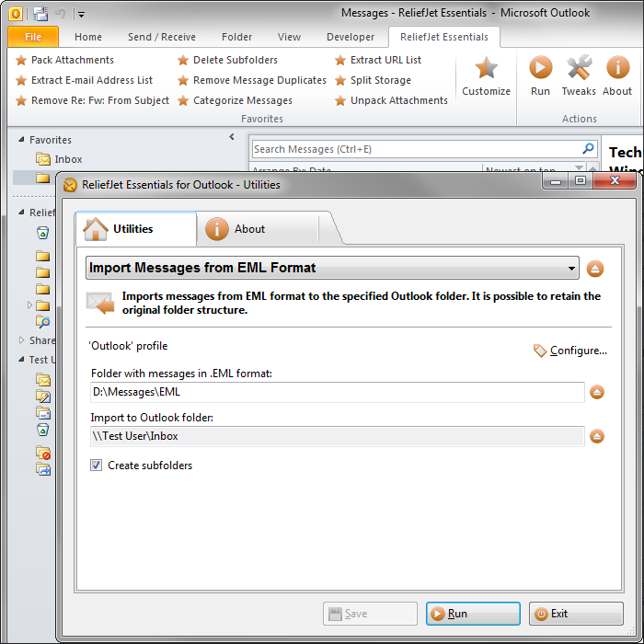The image size is (644, 644).
Task: Select Deleted Items folder under Relief
Action: click(x=42, y=233)
